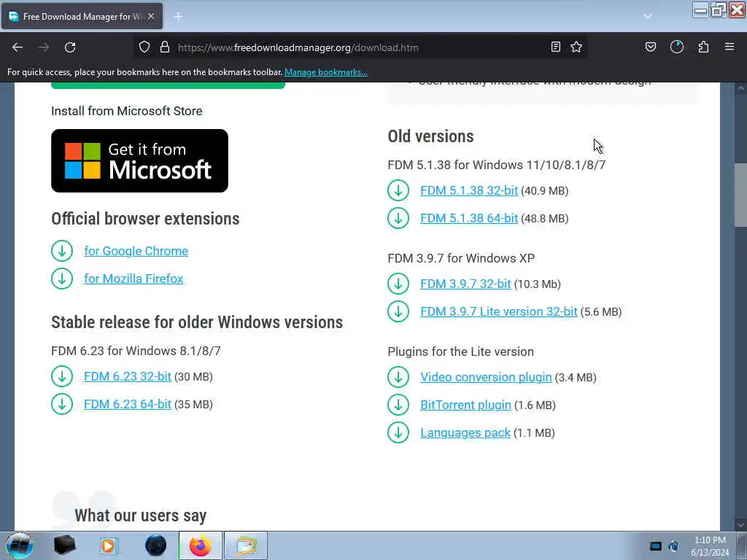Viewport: 747px width, 560px height.
Task: Open the Firefox account icon
Action: coord(677,47)
